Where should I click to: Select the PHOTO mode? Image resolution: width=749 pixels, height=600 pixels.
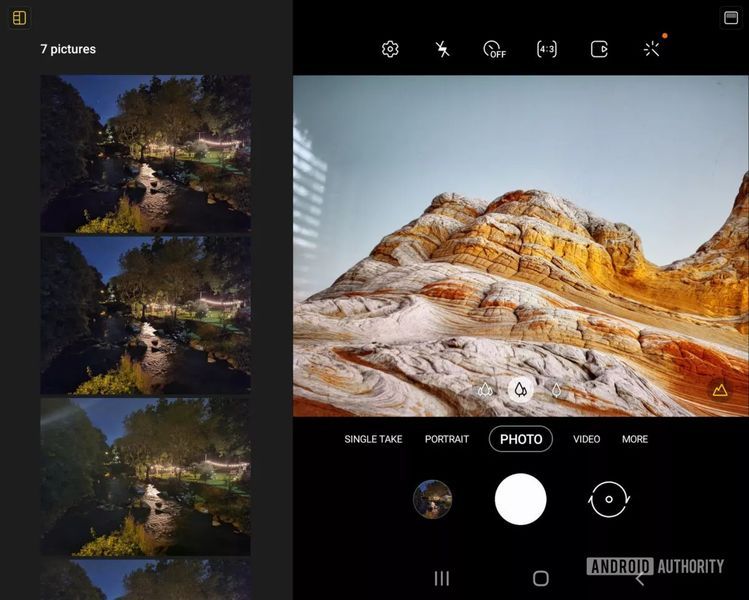521,439
